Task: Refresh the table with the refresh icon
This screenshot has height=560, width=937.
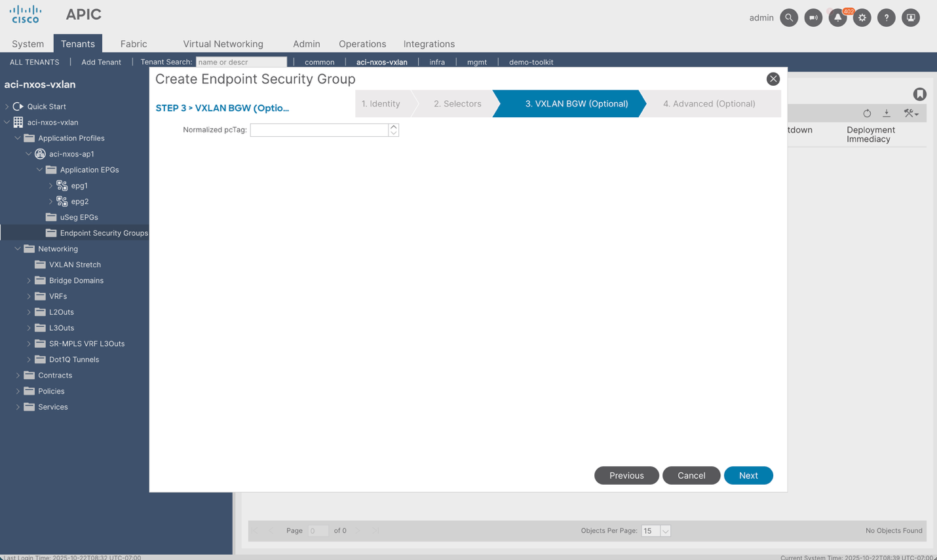Action: [x=867, y=113]
